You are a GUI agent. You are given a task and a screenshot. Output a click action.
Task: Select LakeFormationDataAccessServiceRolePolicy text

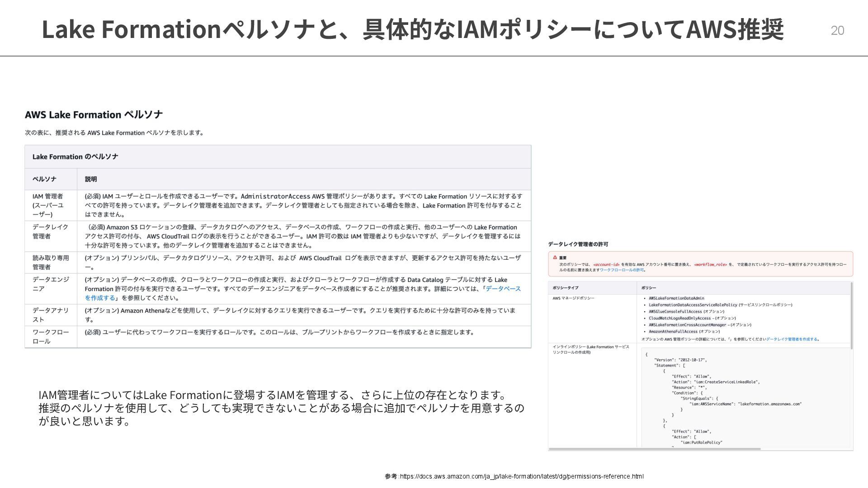693,305
